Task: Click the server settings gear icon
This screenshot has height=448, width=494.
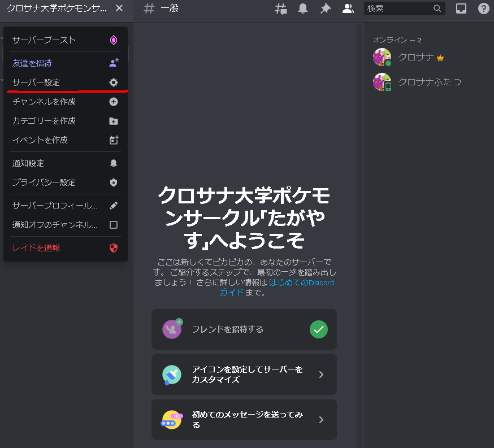Action: 114,82
